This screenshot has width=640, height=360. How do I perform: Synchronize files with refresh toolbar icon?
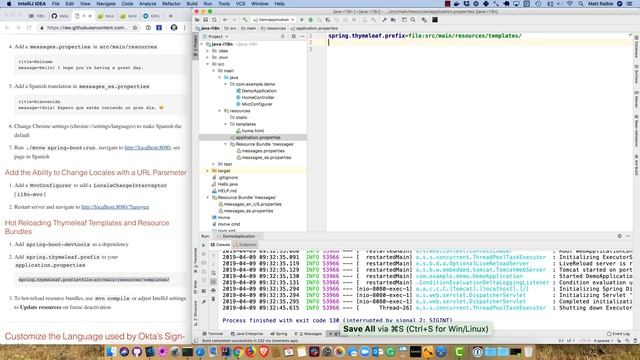[214, 20]
